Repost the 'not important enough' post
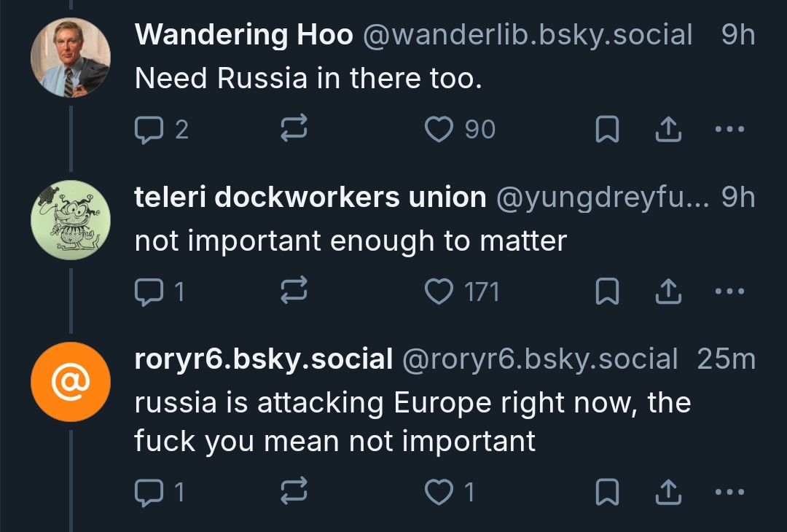787x532 pixels. 294,292
